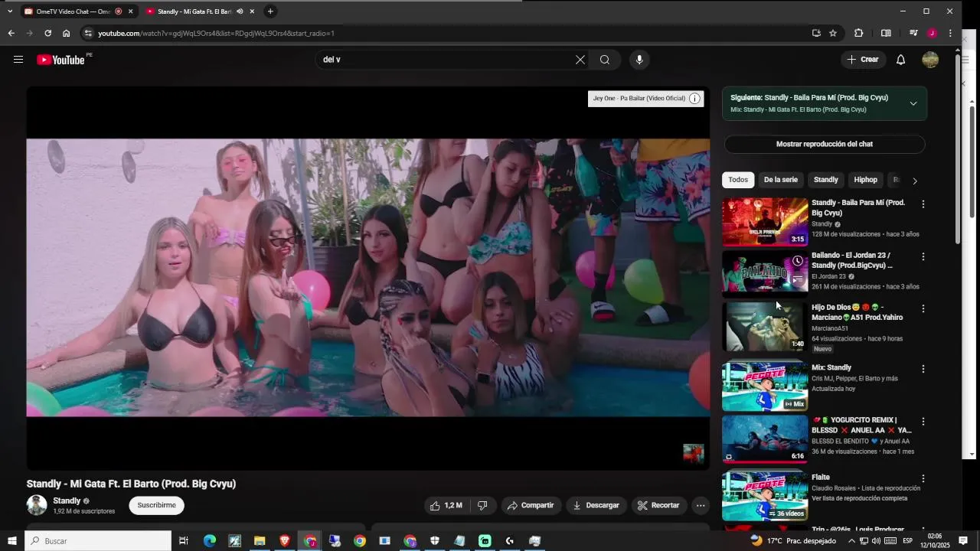The height and width of the screenshot is (551, 980).
Task: Open options menu for Mix: Standly
Action: coord(923,369)
